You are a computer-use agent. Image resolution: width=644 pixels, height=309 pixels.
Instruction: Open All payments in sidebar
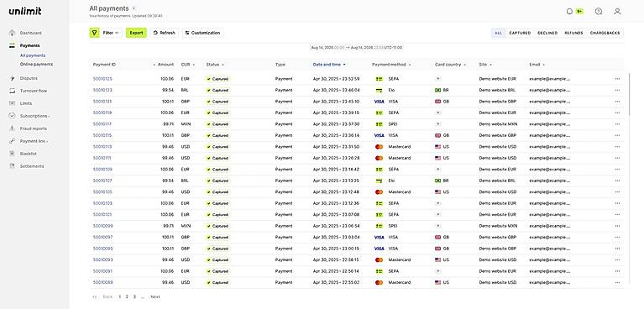[33, 55]
